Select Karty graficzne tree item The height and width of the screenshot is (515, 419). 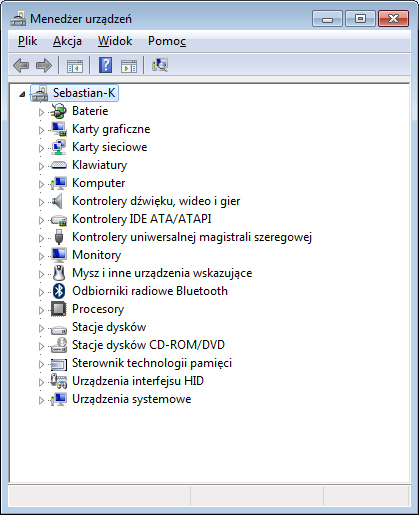(111, 129)
